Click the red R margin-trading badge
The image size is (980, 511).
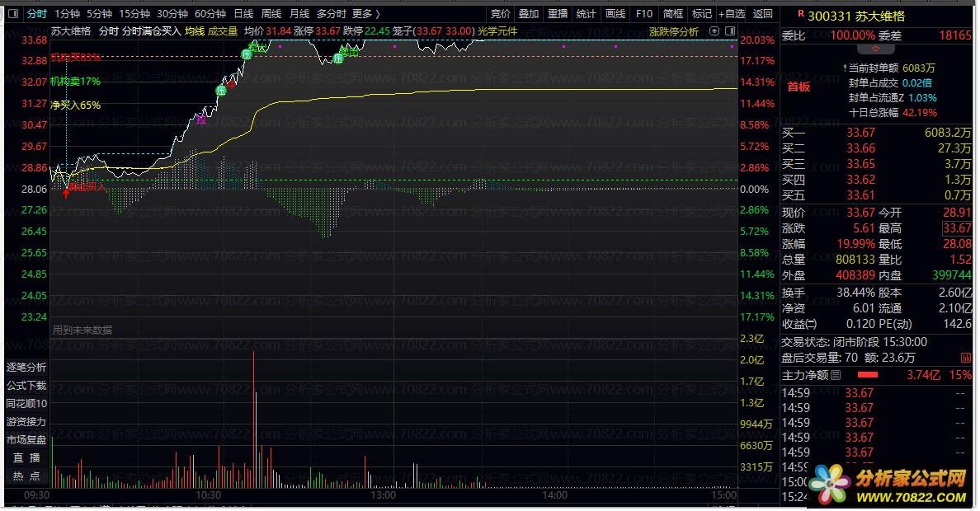pos(801,13)
